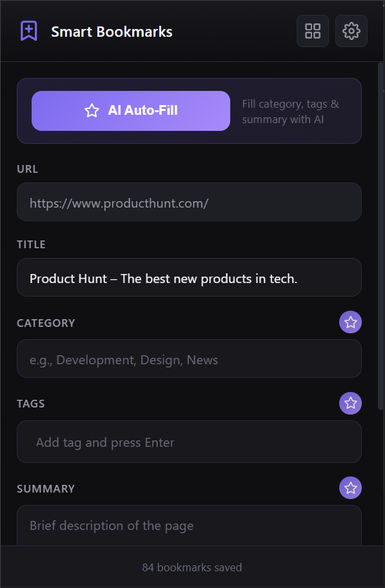This screenshot has height=588, width=385.
Task: Focus the URL input field
Action: 189,202
